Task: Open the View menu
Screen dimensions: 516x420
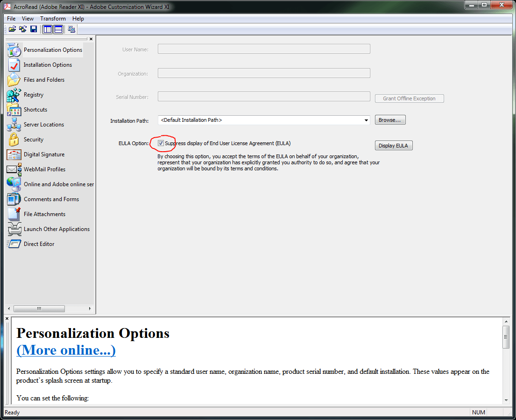Action: pos(27,18)
